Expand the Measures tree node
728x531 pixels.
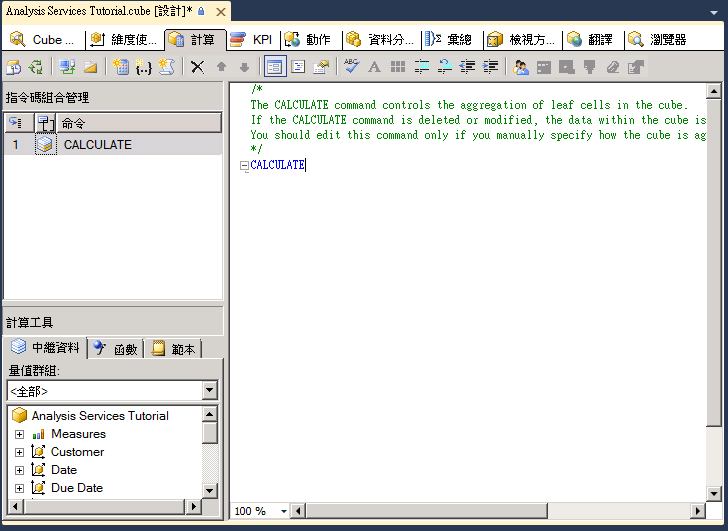click(20, 434)
